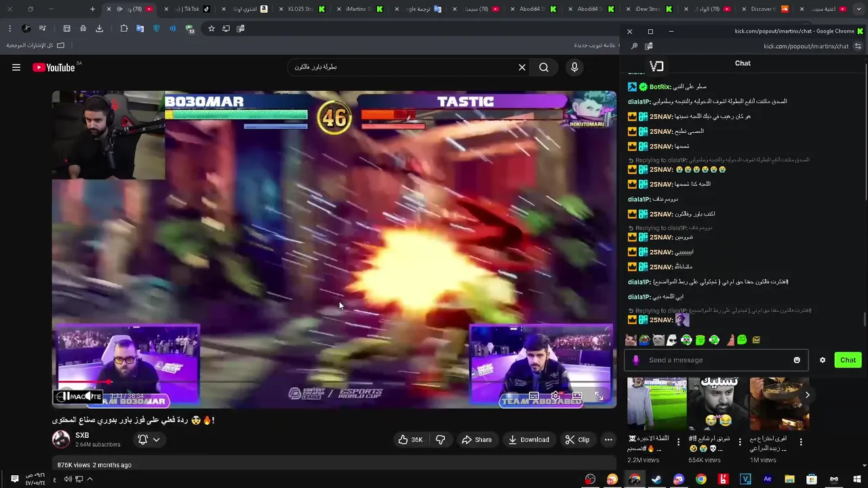The width and height of the screenshot is (868, 488).
Task: Insert the first cat emote from quick emotes
Action: 631,340
